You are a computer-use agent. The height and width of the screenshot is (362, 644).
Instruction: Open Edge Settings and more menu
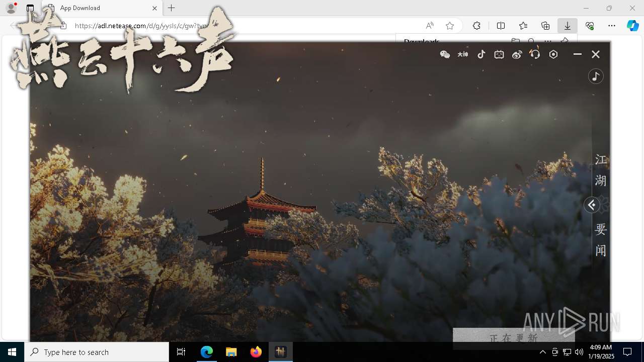tap(612, 26)
